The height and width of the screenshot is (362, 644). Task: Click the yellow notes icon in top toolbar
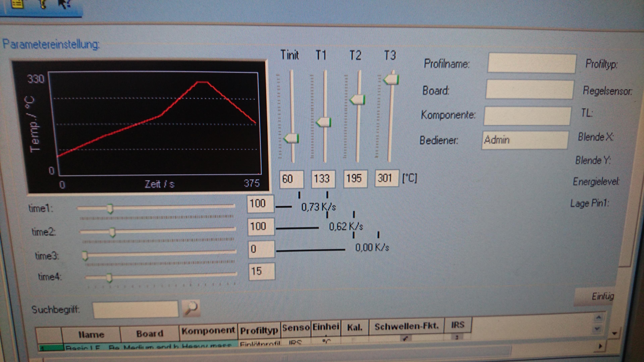click(17, 4)
